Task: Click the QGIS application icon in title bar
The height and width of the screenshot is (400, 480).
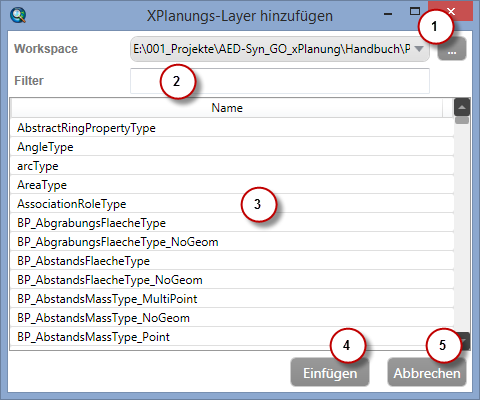Action: [x=18, y=15]
